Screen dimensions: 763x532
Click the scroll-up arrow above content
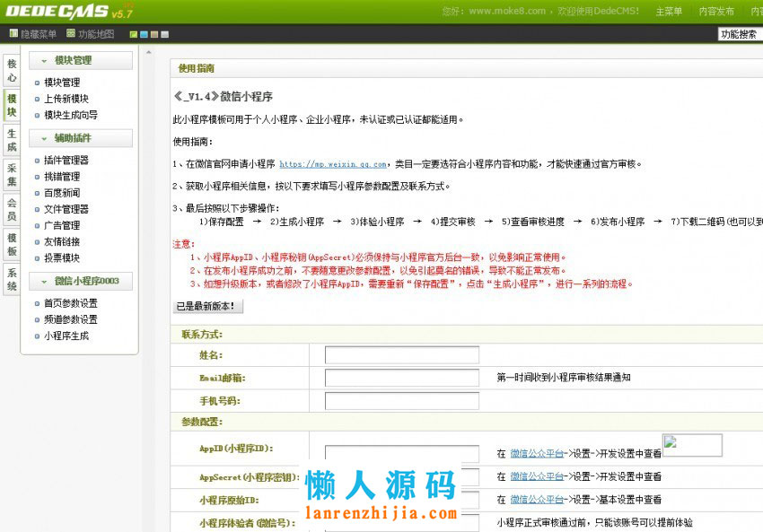(x=148, y=52)
